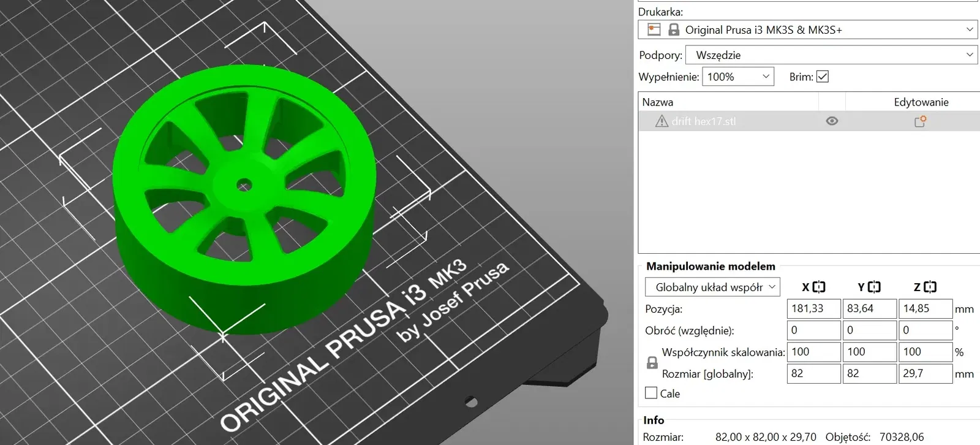The height and width of the screenshot is (445, 980).
Task: Click the Pozycja X field showing 181,33
Action: (x=814, y=308)
